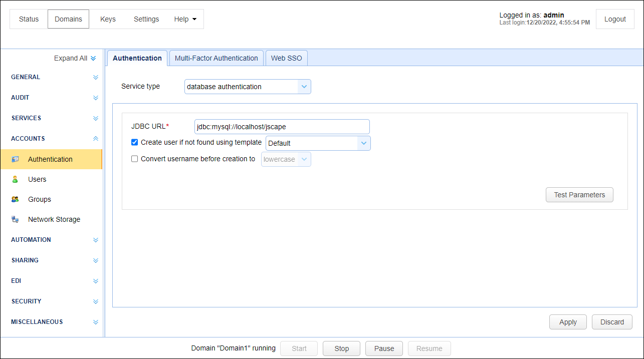Enable Create user if not found checkbox

click(134, 142)
